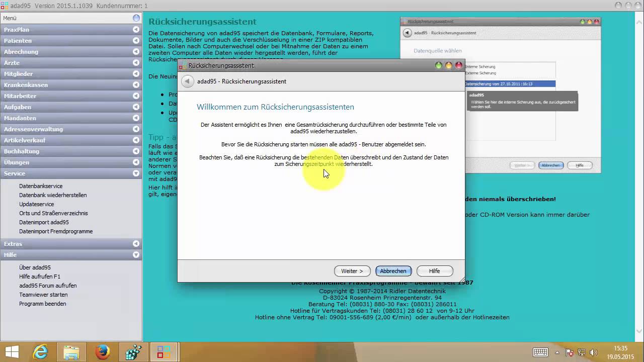This screenshot has width=644, height=362.
Task: Select Datenbank wiederherstellen entry
Action: coord(53,195)
